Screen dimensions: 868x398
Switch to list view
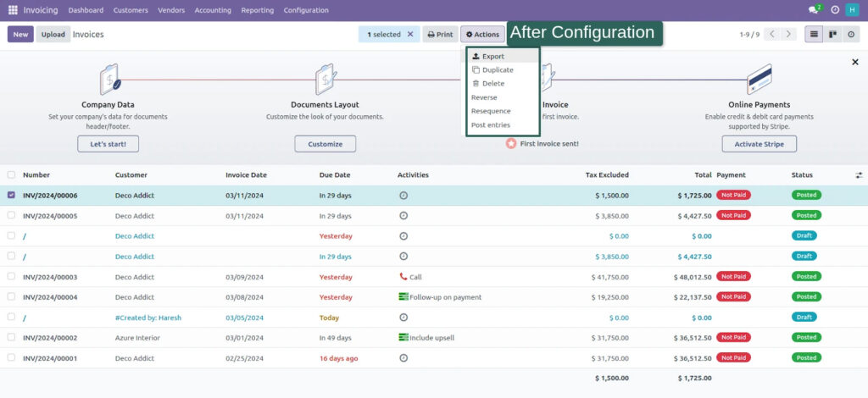pyautogui.click(x=815, y=35)
